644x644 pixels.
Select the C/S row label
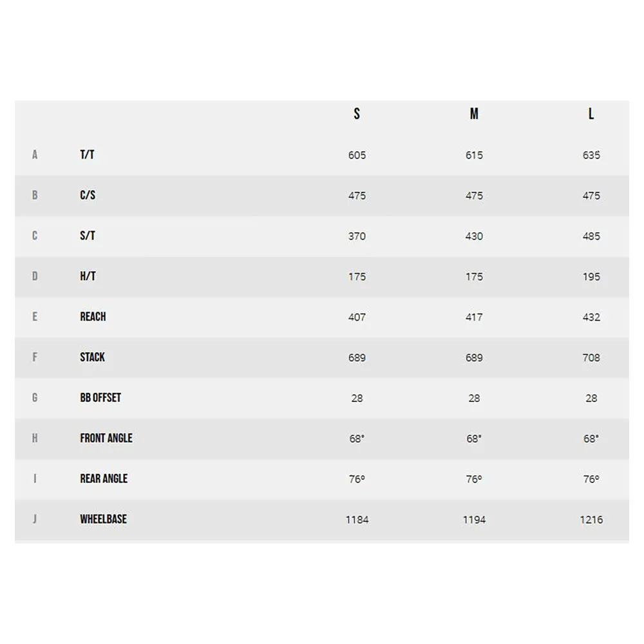[88, 195]
